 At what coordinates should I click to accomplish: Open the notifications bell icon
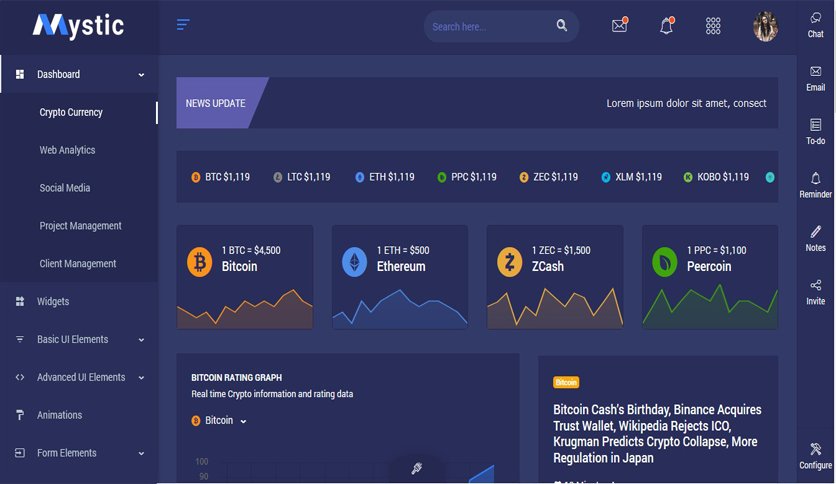666,25
